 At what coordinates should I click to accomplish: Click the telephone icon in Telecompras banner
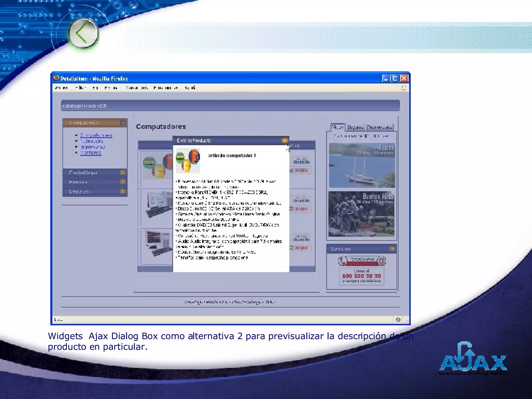(x=343, y=261)
